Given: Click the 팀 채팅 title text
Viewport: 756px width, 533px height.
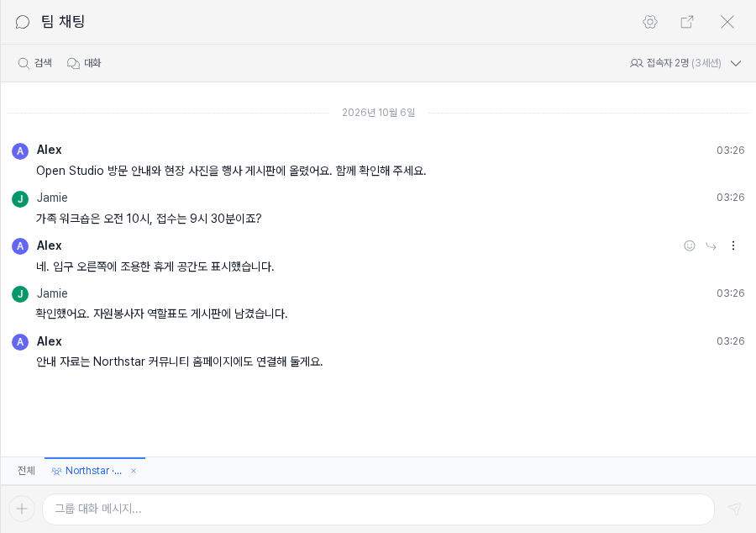Looking at the screenshot, I should pyautogui.click(x=63, y=22).
